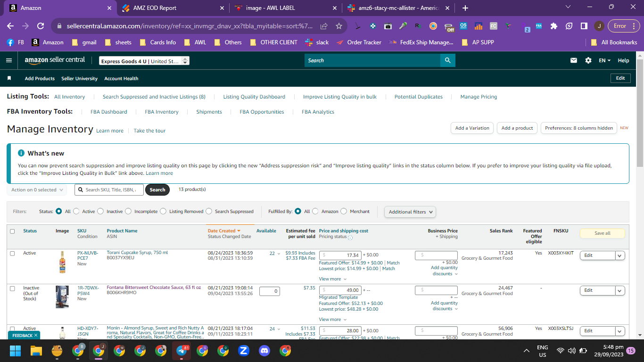
Task: Open the Windows Start menu
Action: point(16,351)
